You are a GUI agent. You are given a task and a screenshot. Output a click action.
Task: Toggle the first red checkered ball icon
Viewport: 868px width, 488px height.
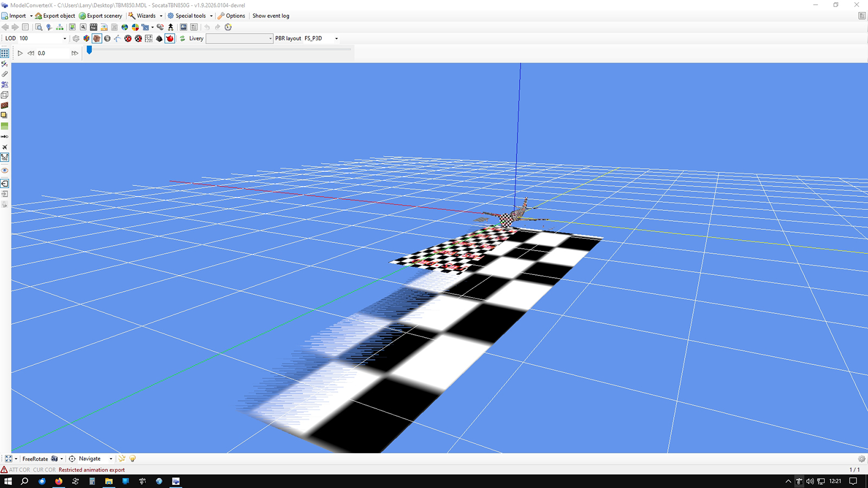coord(128,38)
